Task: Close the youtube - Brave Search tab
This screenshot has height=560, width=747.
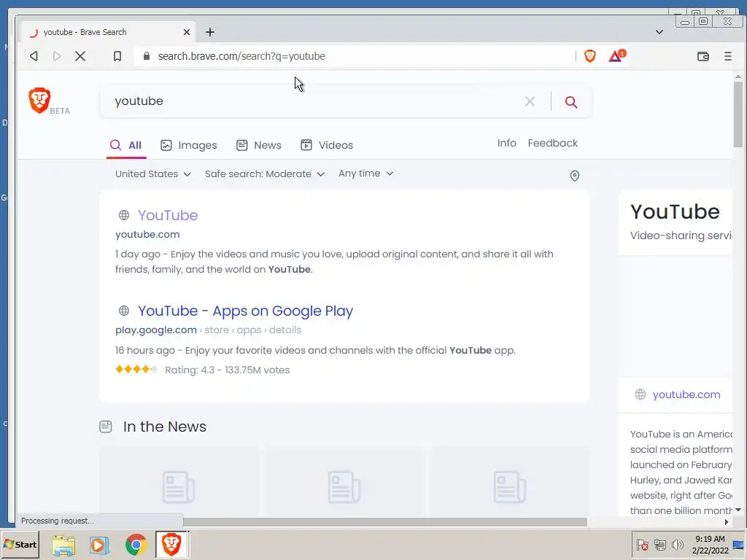Action: coord(187,32)
